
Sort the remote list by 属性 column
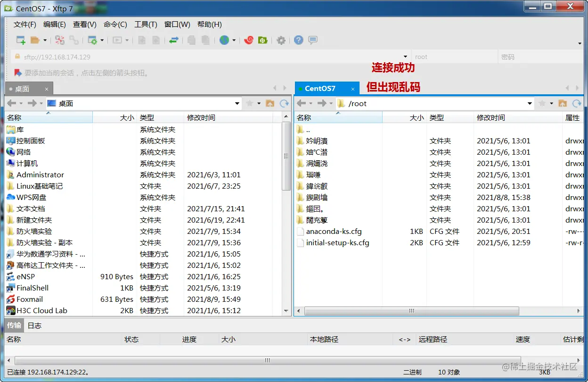click(573, 118)
